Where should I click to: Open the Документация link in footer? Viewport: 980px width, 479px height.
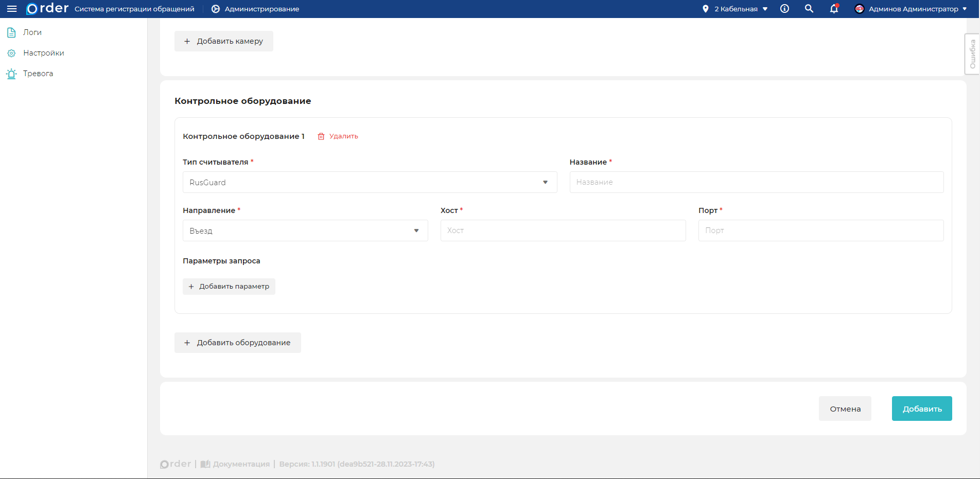pyautogui.click(x=241, y=464)
